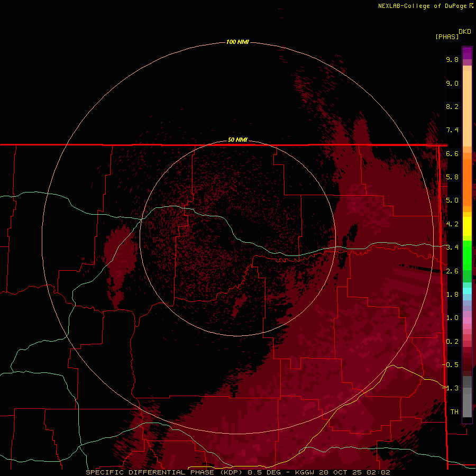The height and width of the screenshot is (476, 476).
Task: Pick the 5.8 value on color scale
Action: pyautogui.click(x=452, y=177)
